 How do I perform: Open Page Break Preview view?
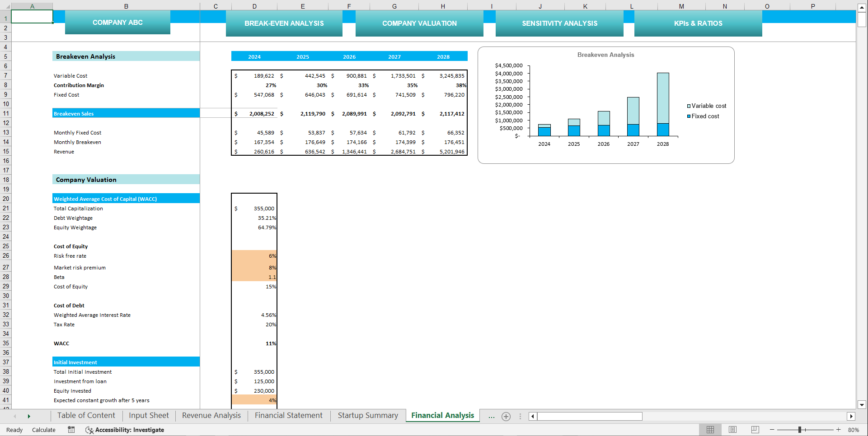click(755, 430)
